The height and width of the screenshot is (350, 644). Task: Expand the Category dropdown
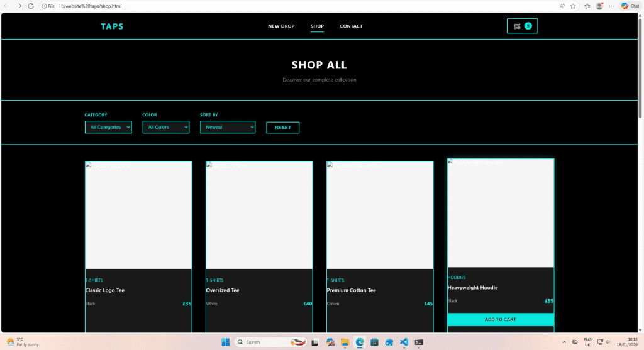108,127
